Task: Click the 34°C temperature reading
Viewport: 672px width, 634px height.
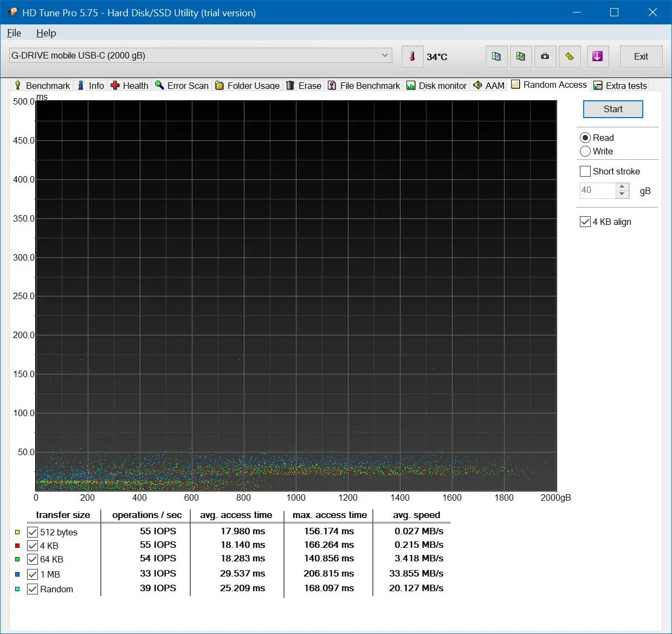Action: (437, 56)
